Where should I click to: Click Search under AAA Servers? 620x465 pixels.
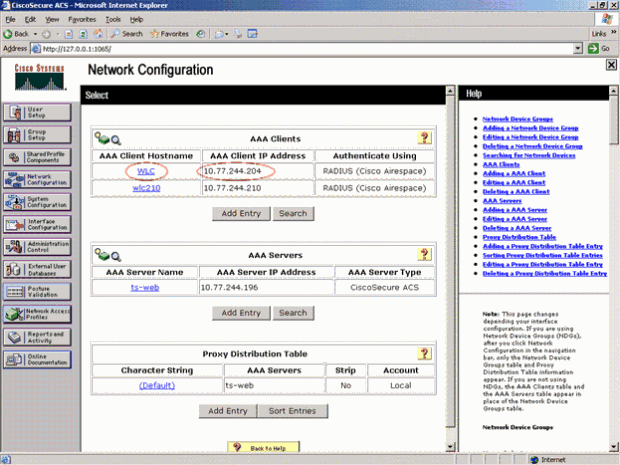click(x=293, y=313)
